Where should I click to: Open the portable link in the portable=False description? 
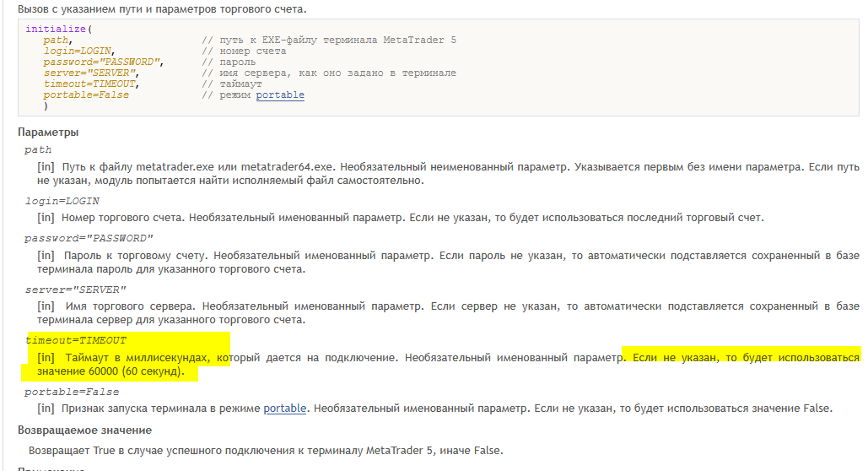click(284, 409)
